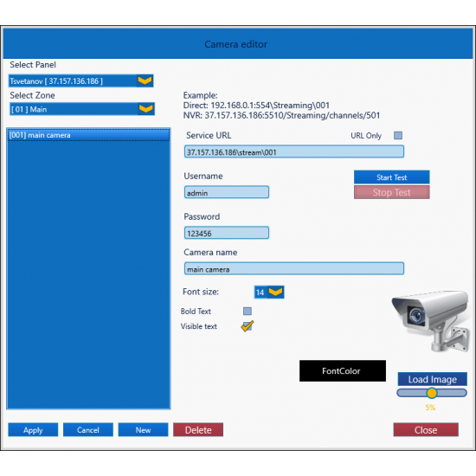Expand the Font size 14 dropdown
This screenshot has height=476, width=476.
[x=275, y=292]
